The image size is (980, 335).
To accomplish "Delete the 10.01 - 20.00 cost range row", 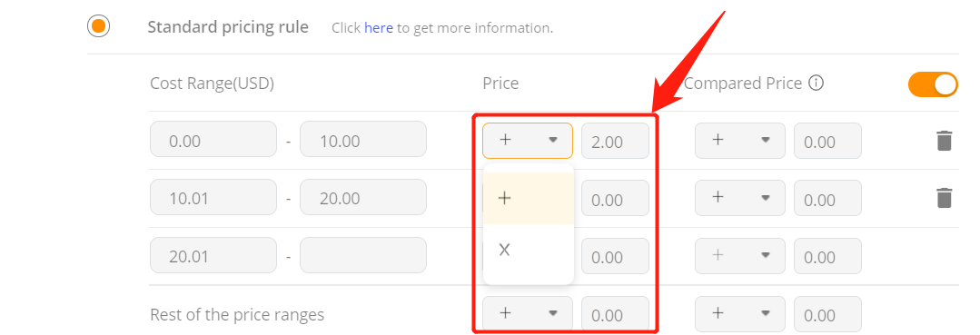I will (944, 198).
